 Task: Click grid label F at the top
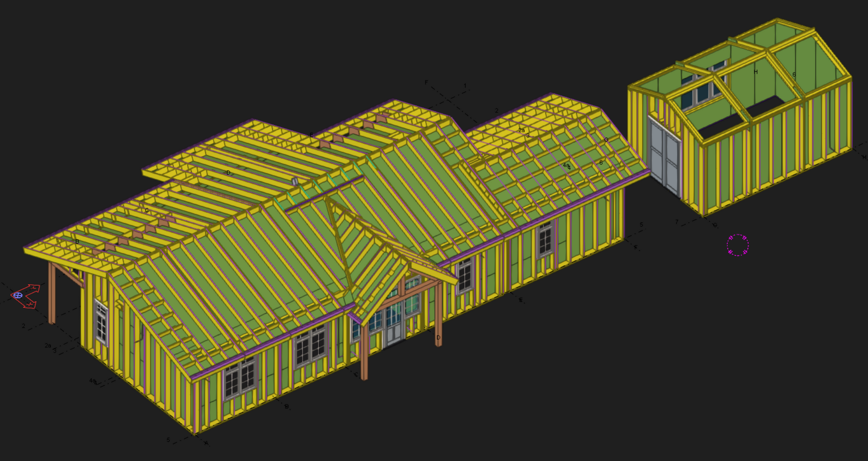426,82
